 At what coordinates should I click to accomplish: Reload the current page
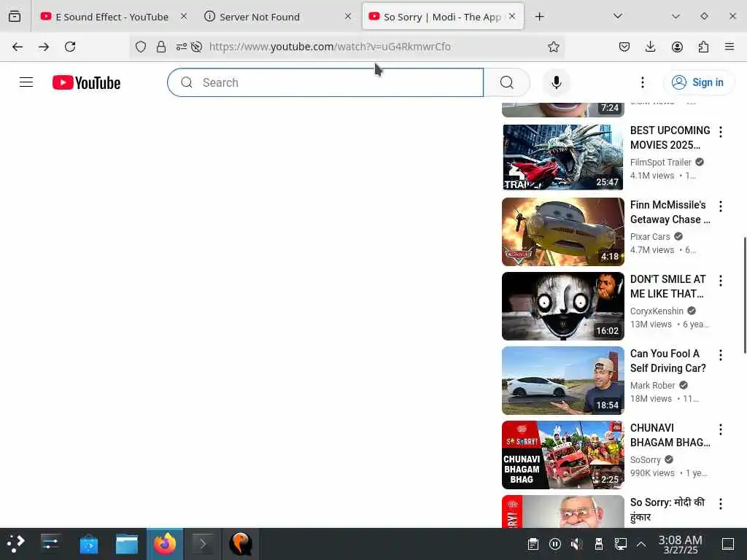[70, 47]
